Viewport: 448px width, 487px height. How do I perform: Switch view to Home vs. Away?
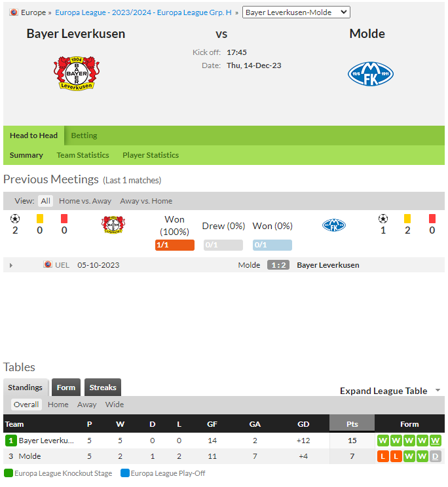click(84, 201)
